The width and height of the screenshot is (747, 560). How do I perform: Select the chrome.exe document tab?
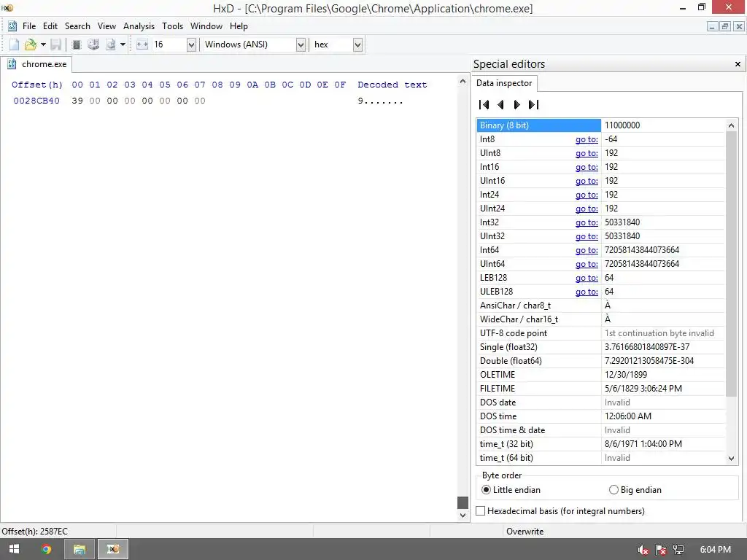36,64
